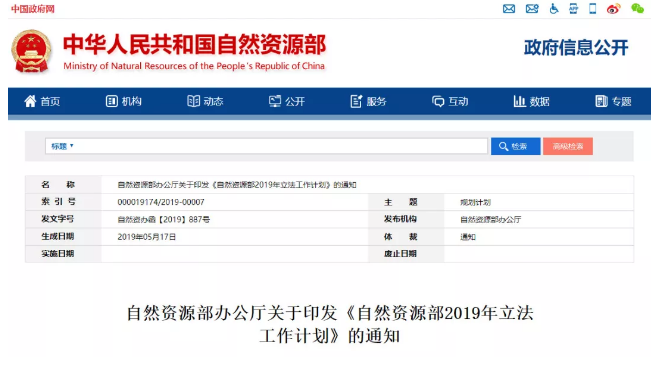
Task: Click the 索引号 label
Action: (58, 202)
